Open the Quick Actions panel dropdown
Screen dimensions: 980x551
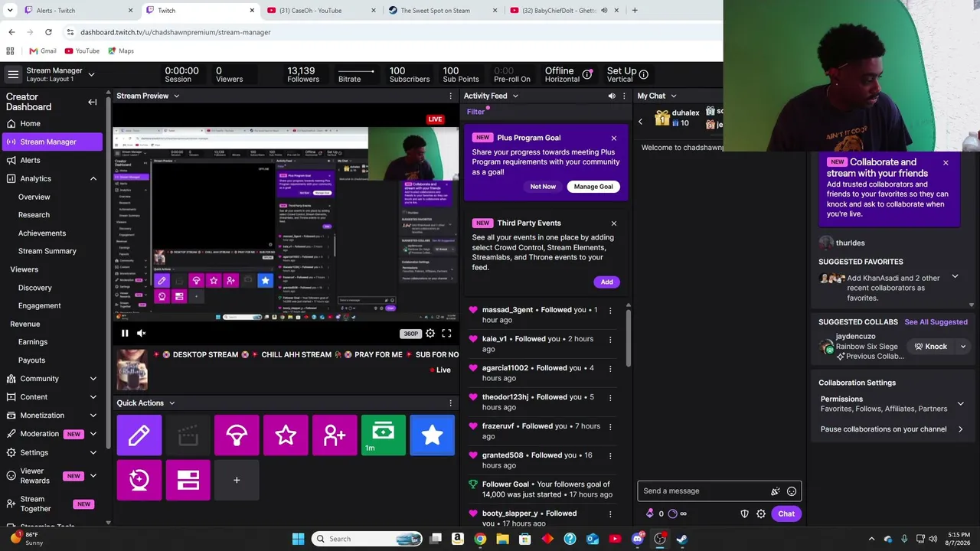click(x=171, y=403)
